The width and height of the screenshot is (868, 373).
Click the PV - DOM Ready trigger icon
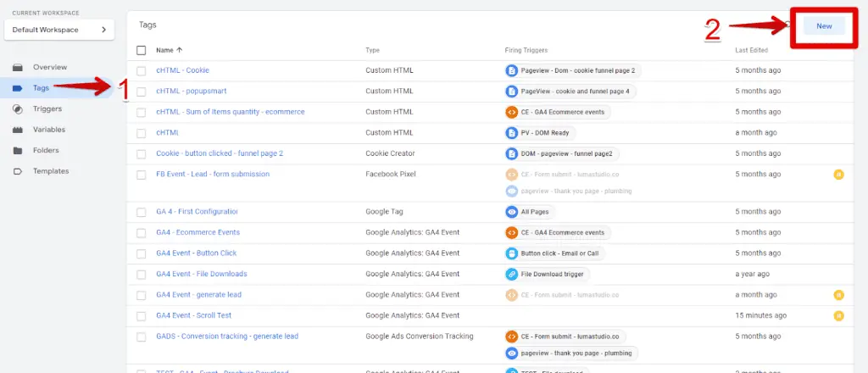(511, 133)
